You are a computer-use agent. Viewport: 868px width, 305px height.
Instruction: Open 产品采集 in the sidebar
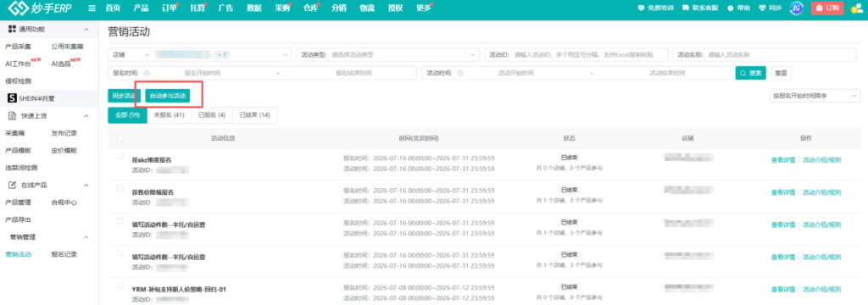click(x=19, y=47)
